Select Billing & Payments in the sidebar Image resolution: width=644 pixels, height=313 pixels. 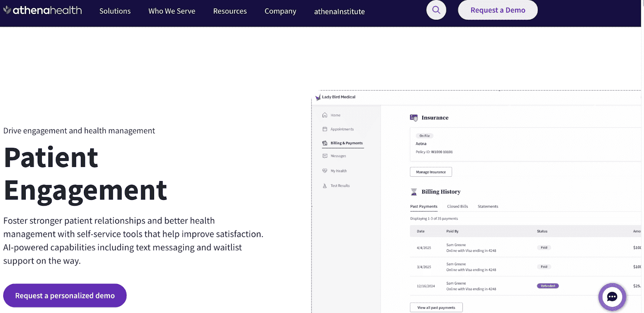(347, 143)
